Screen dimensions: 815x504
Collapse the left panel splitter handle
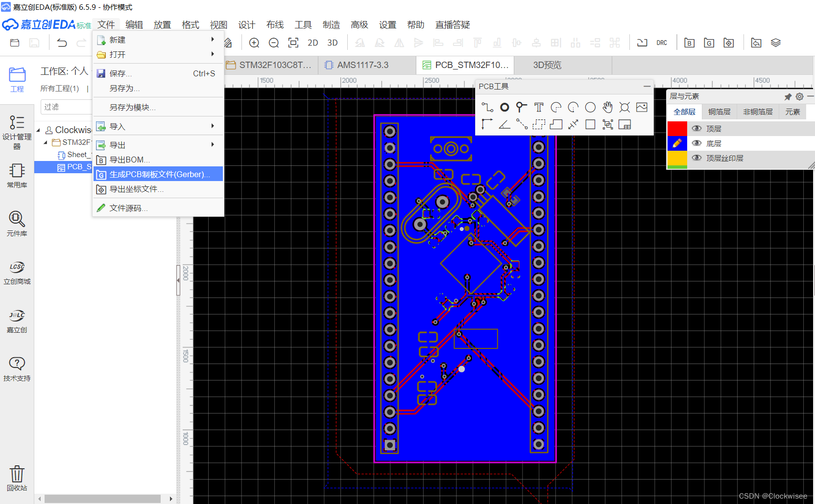178,280
